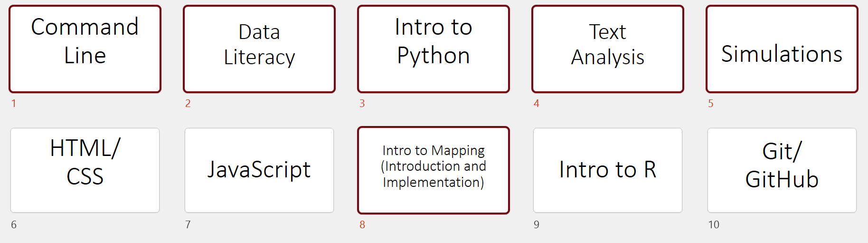Image resolution: width=868 pixels, height=243 pixels.
Task: Select the Text Analysis slide thumbnail
Action: [608, 49]
